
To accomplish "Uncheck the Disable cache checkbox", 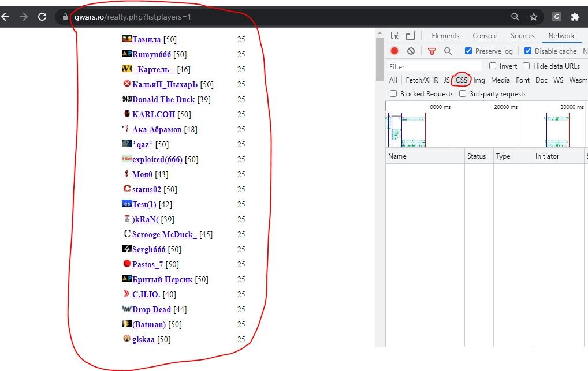I will click(528, 51).
